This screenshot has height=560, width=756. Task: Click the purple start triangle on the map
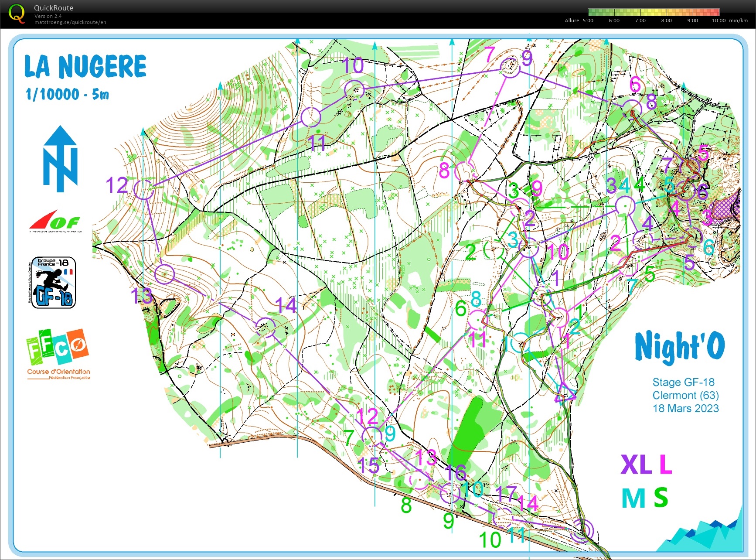(565, 393)
